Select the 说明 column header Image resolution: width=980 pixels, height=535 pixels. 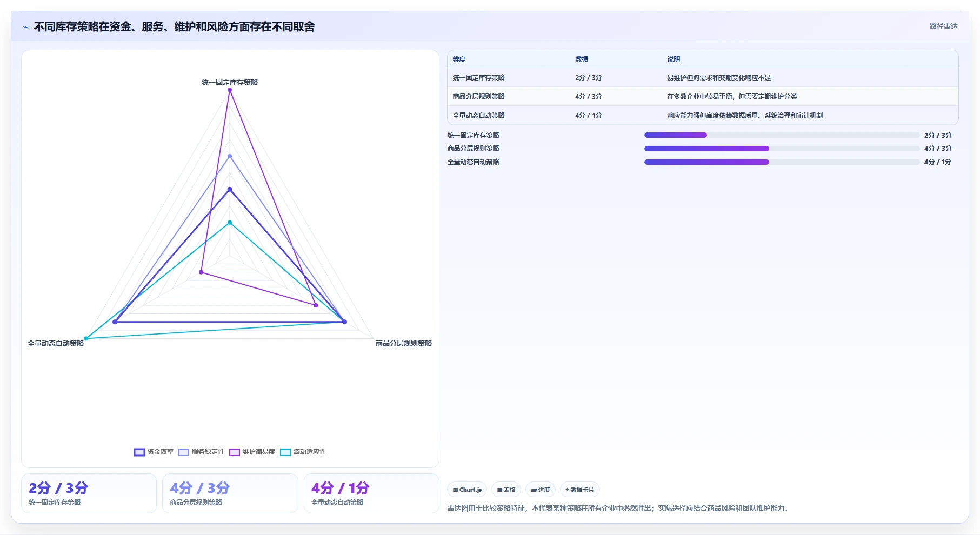[674, 59]
